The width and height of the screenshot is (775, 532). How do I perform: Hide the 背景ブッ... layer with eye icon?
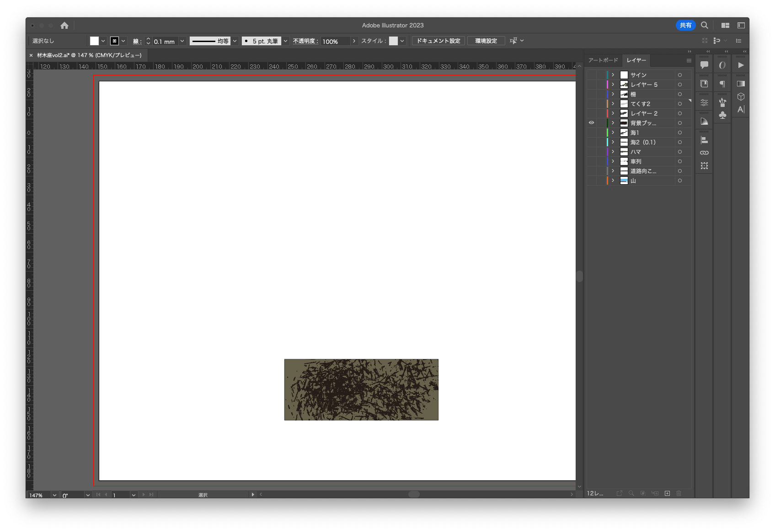pos(591,123)
